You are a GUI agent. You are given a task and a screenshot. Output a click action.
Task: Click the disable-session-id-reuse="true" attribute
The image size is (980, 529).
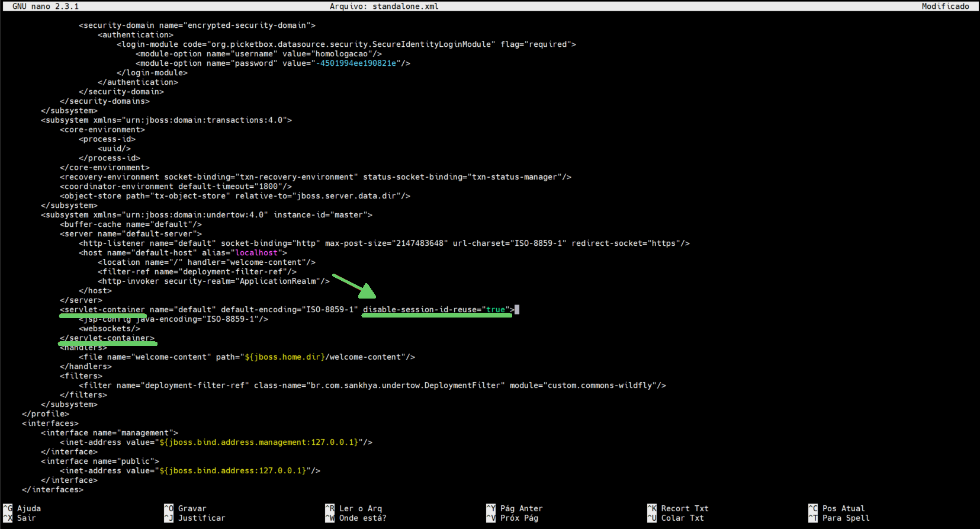coord(436,310)
